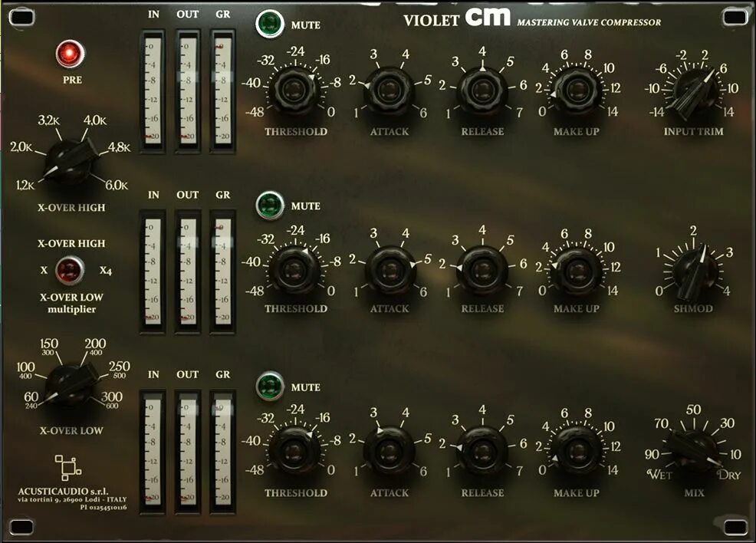
Task: Click the 2,0K mark on X-OVER HIGH
Action: pyautogui.click(x=21, y=146)
